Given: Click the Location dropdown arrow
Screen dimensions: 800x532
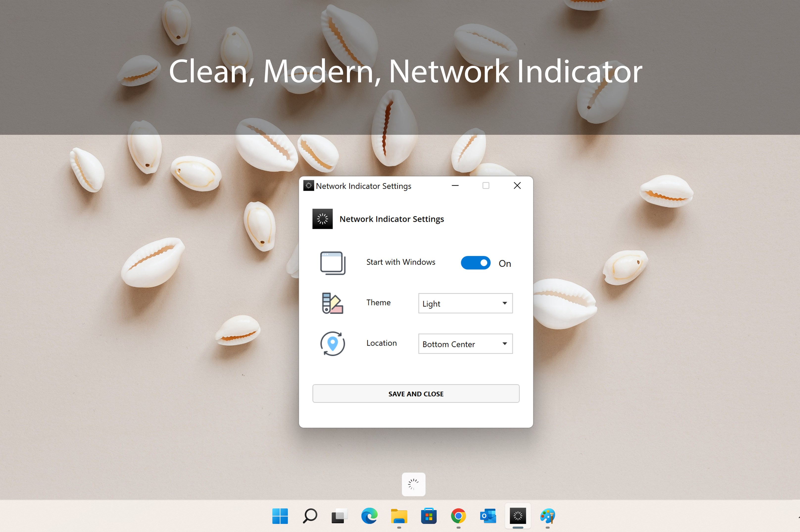Looking at the screenshot, I should pos(505,344).
